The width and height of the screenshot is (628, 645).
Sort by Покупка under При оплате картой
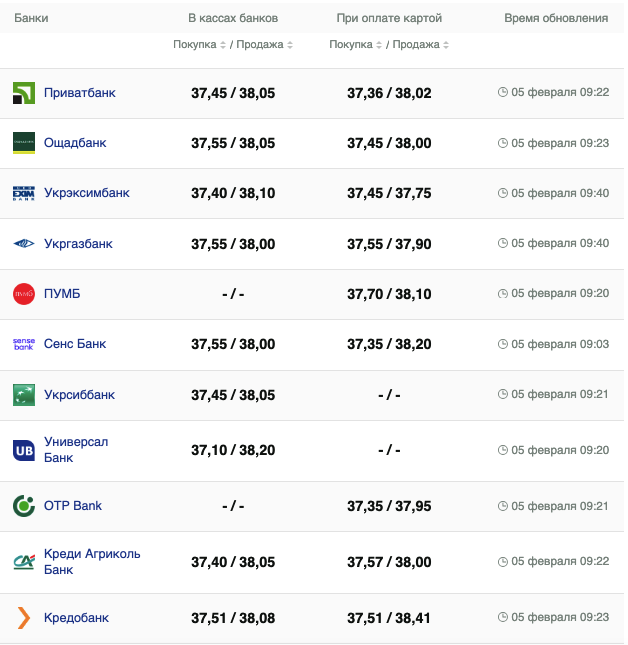point(353,45)
